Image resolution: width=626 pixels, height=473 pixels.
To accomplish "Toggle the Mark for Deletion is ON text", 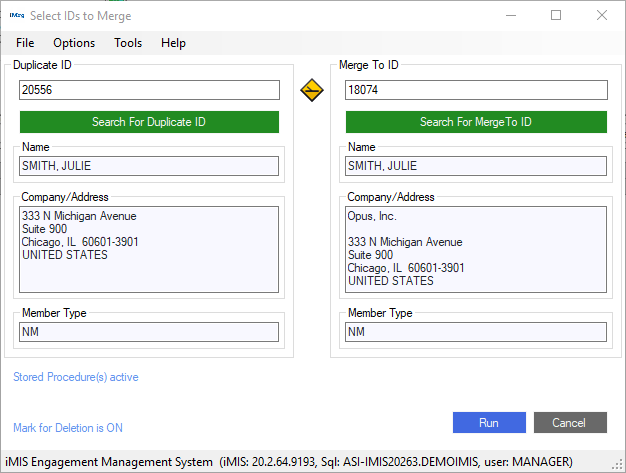I will (x=68, y=428).
